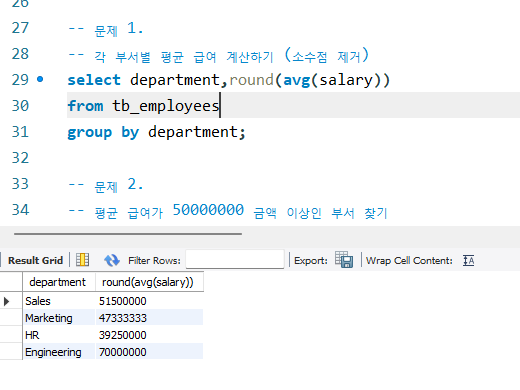The width and height of the screenshot is (520, 390).
Task: Click the statement marker dot on line 29
Action: [x=40, y=79]
